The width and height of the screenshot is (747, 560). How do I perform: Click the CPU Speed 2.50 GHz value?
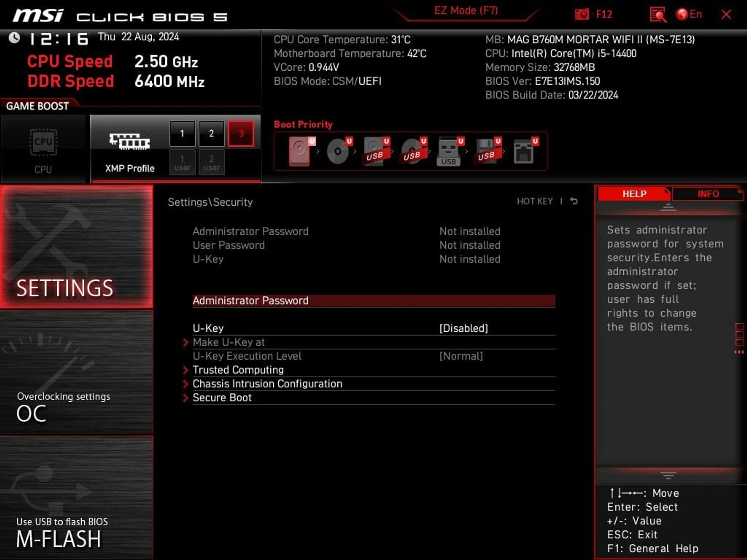click(x=166, y=62)
